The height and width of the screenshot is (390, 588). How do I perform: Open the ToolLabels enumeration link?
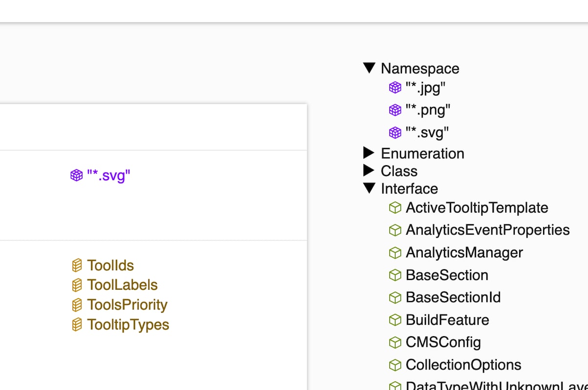[122, 285]
